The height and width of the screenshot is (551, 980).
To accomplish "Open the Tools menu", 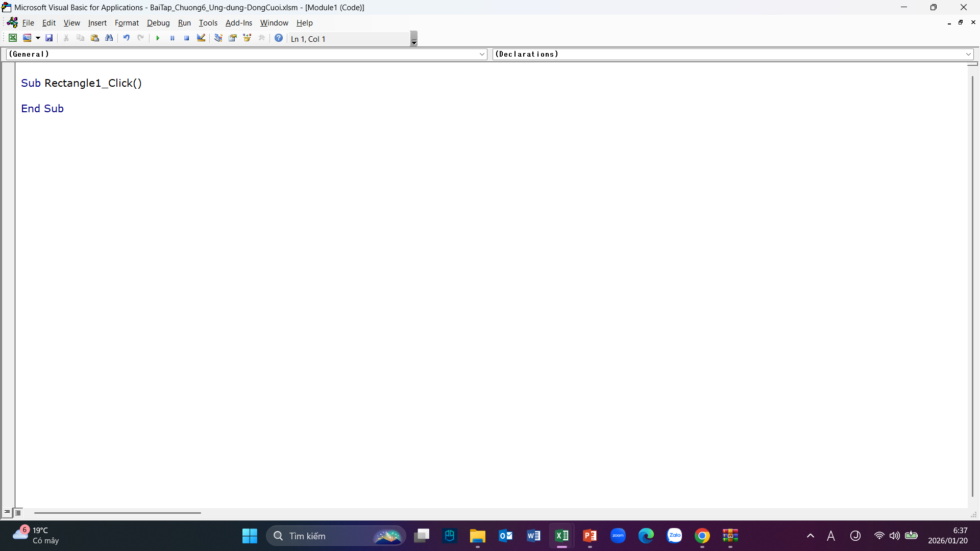I will [x=208, y=23].
